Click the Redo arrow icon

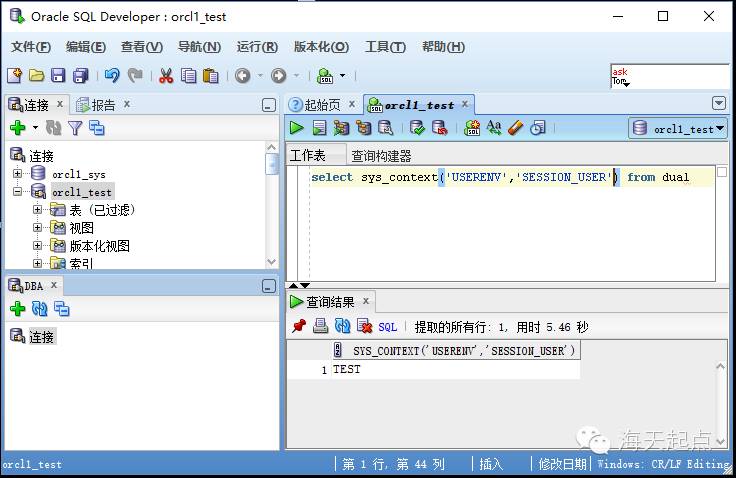135,75
